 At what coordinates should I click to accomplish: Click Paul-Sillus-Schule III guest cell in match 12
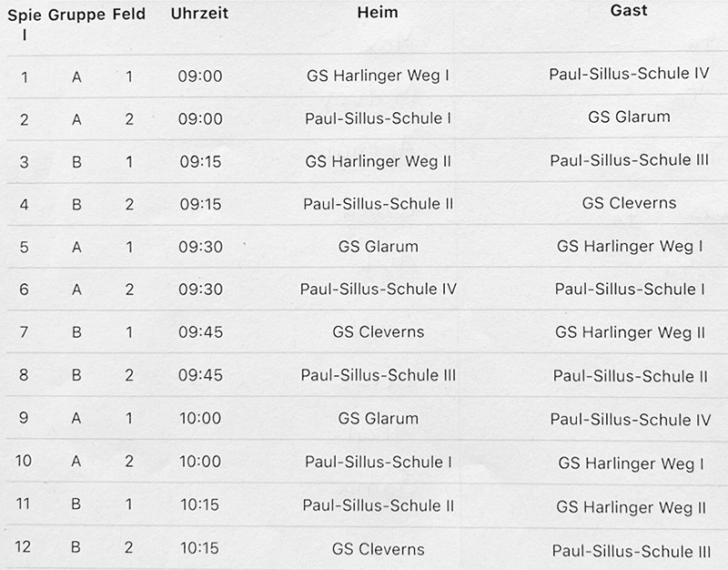(x=631, y=551)
